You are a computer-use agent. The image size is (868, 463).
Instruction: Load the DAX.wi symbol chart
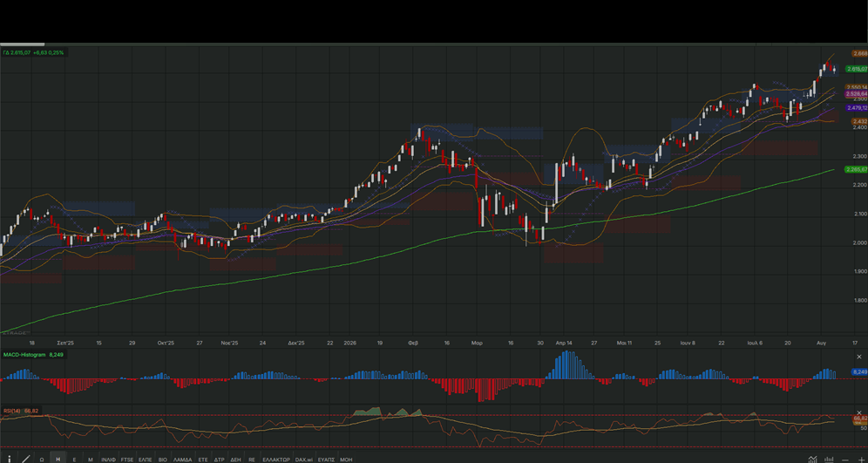(304, 460)
